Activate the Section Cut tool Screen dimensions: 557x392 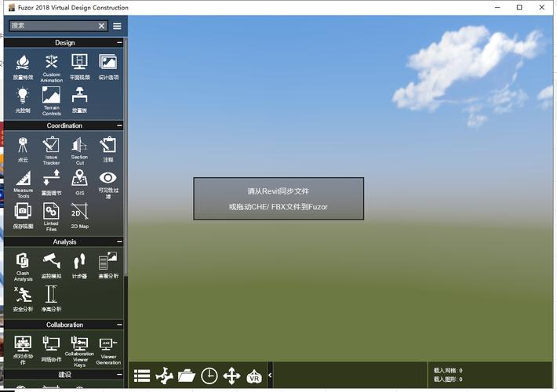click(79, 151)
